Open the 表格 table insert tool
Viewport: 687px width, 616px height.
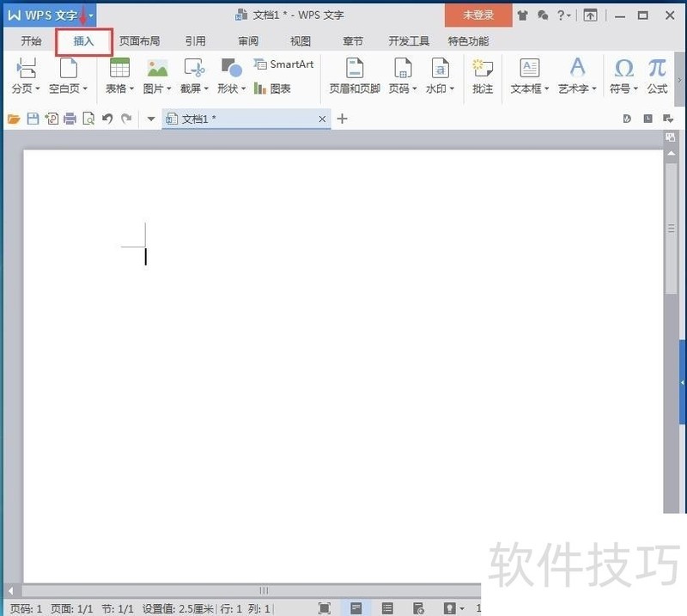click(119, 68)
